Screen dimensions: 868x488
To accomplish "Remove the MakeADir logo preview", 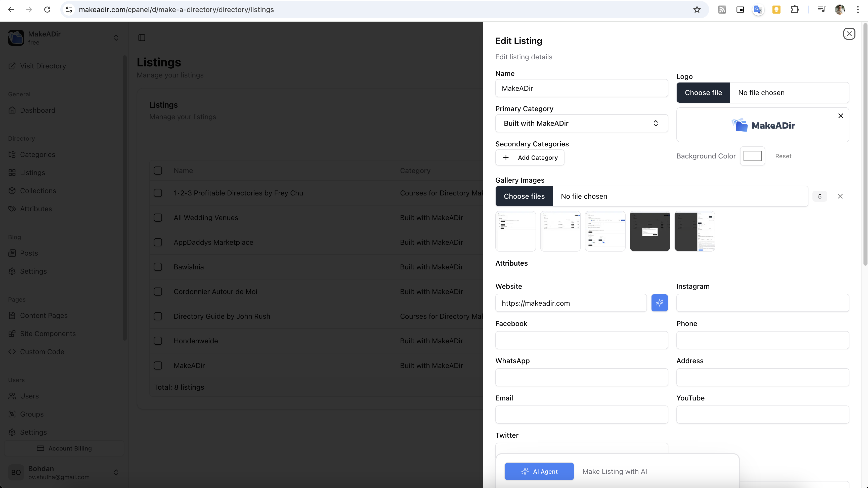I will click(841, 116).
